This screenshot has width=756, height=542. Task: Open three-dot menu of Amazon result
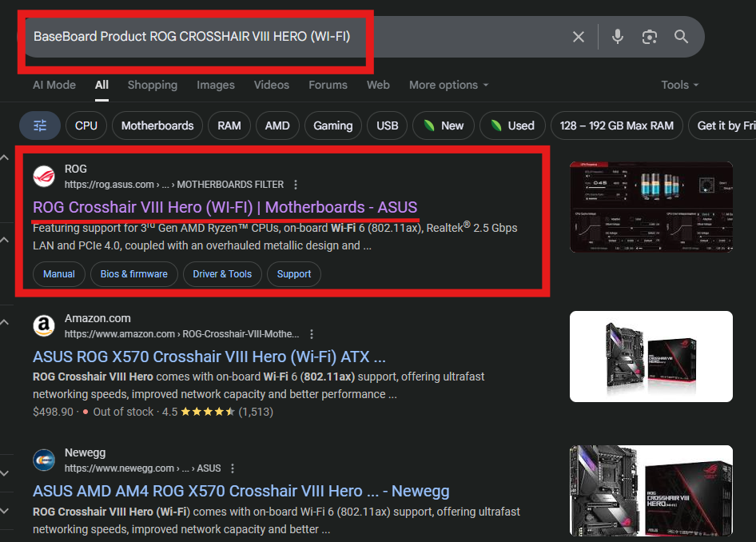(x=312, y=334)
